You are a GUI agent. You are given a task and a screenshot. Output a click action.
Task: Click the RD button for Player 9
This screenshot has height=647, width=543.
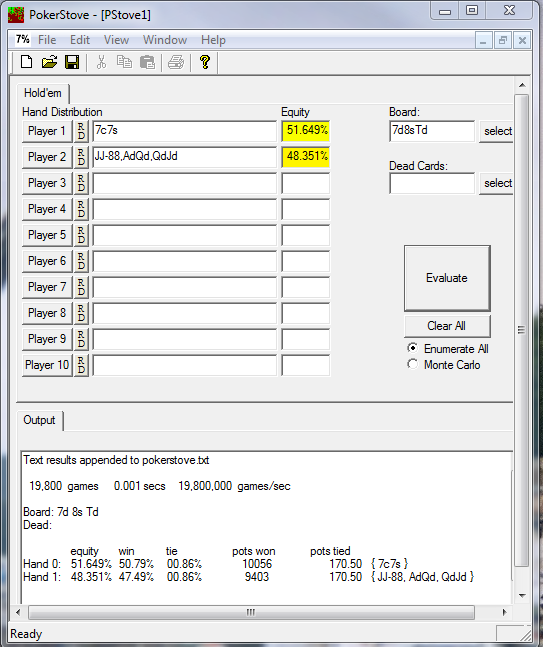[81, 339]
